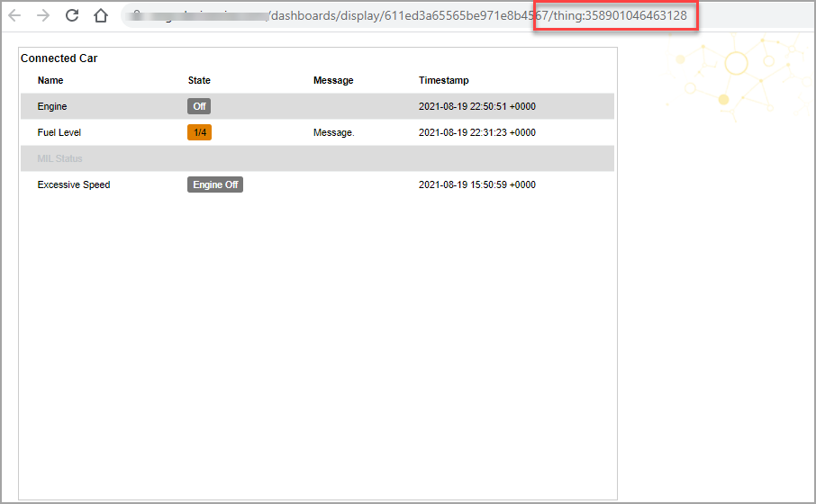Viewport: 816px width, 504px height.
Task: Select the grayed-out MIL Status row
Action: pyautogui.click(x=59, y=158)
